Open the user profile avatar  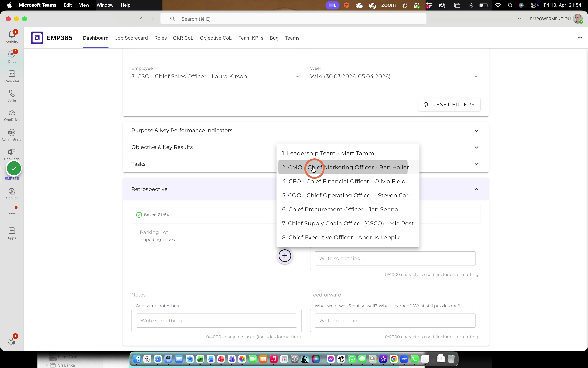click(x=577, y=19)
